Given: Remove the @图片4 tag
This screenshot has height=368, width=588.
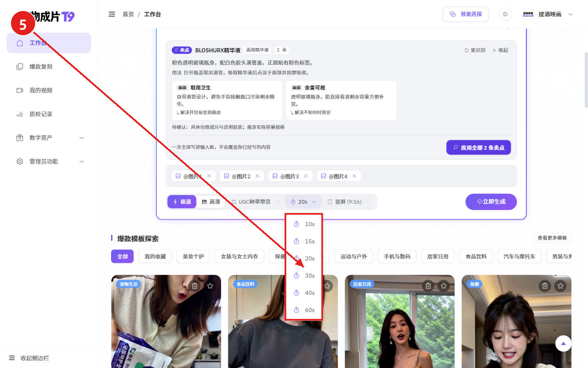Looking at the screenshot, I should (x=354, y=176).
